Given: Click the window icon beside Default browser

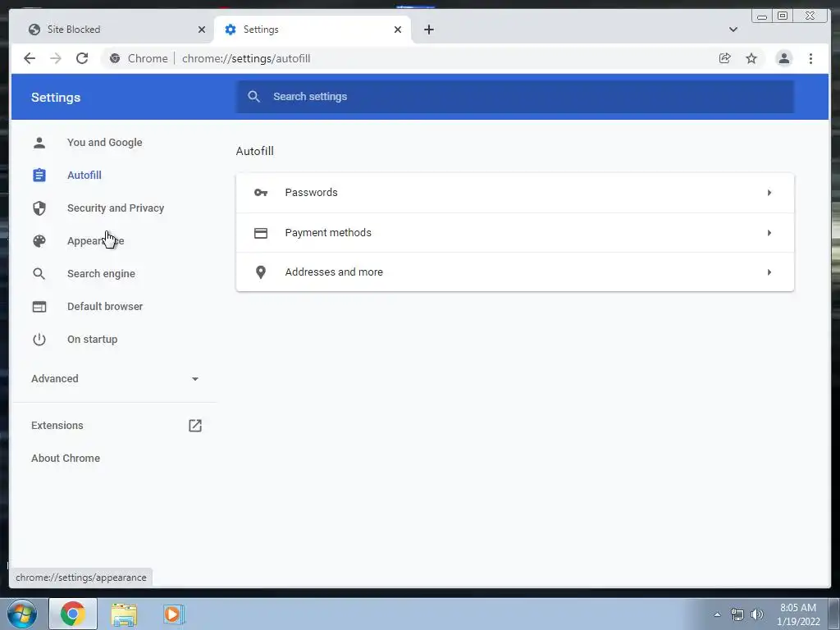Looking at the screenshot, I should tap(39, 307).
